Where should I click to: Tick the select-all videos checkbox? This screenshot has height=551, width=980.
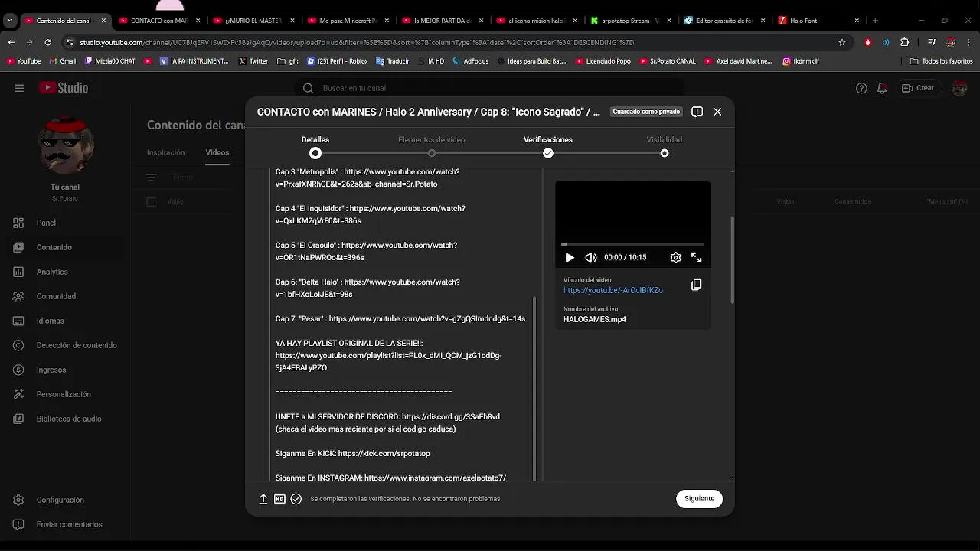[151, 202]
